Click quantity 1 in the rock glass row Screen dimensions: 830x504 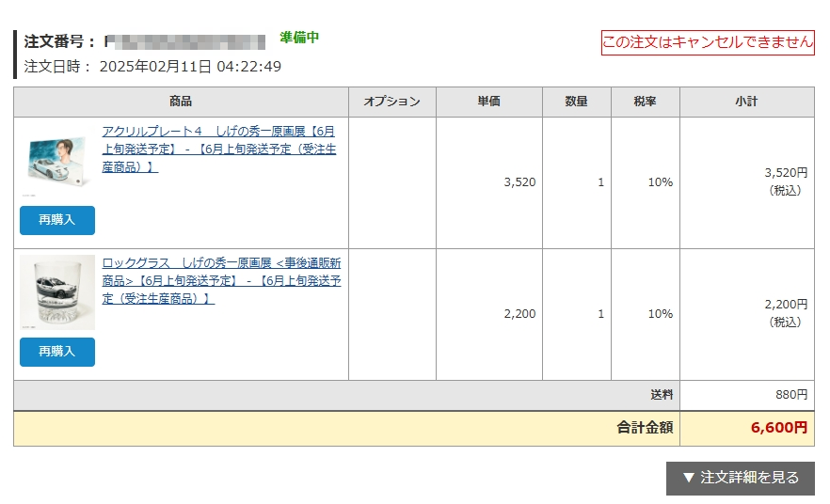[x=577, y=314]
